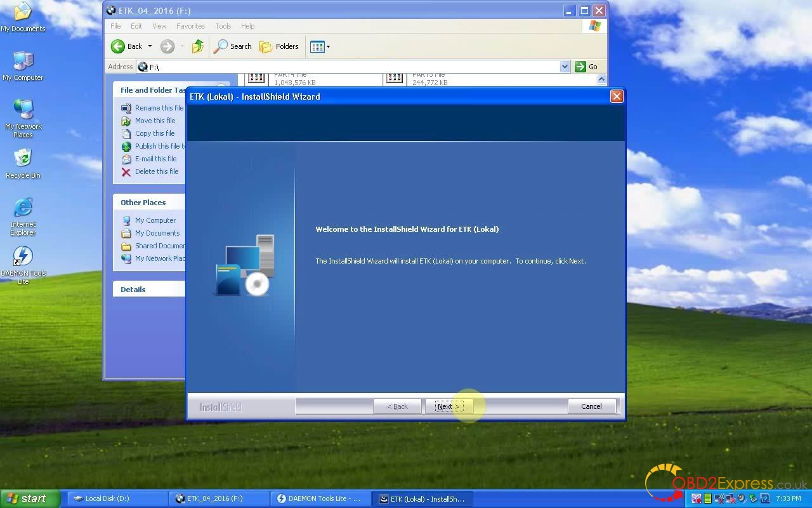Click the Up folder icon in the Explorer toolbar
The height and width of the screenshot is (508, 812).
point(198,46)
